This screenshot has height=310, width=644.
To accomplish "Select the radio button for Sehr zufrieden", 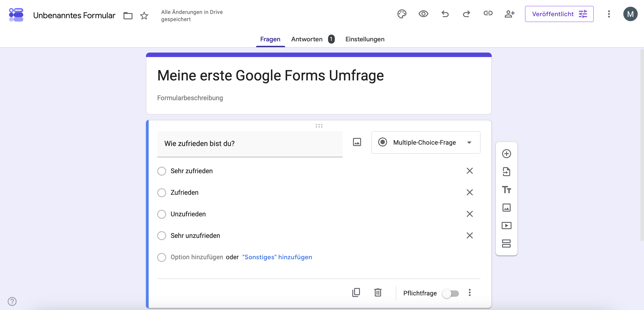I will click(161, 171).
